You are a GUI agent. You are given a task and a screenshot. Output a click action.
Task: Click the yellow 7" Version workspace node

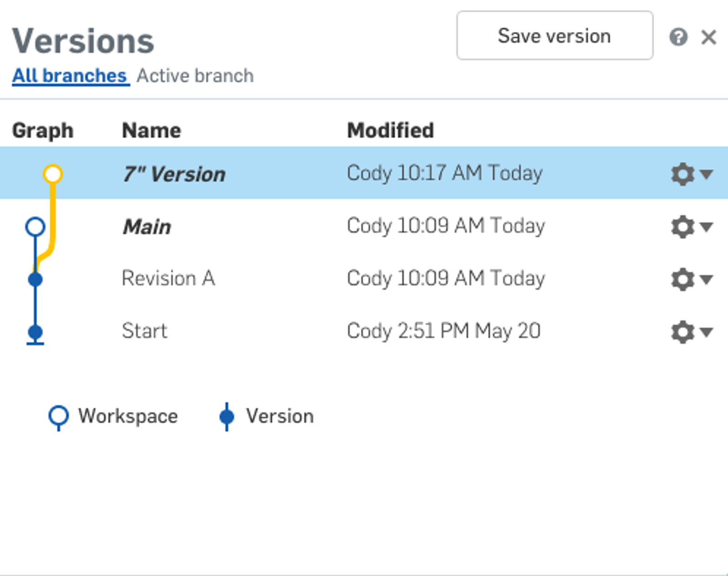(x=53, y=174)
